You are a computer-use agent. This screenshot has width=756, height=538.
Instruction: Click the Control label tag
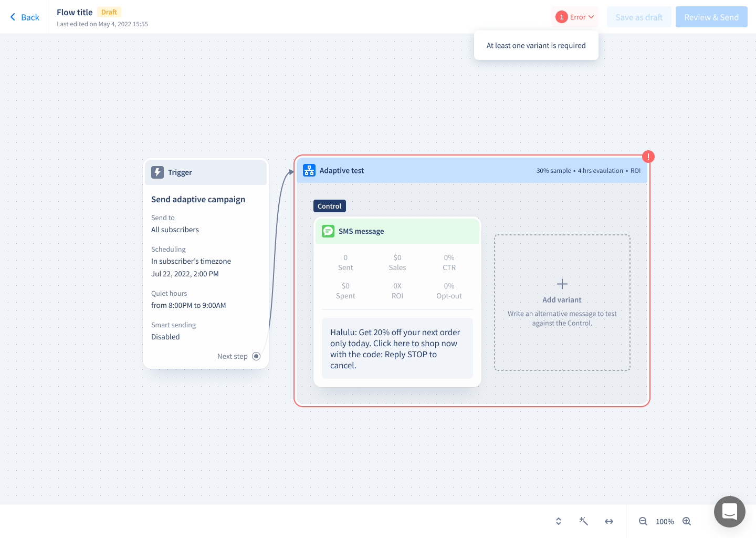(x=330, y=206)
